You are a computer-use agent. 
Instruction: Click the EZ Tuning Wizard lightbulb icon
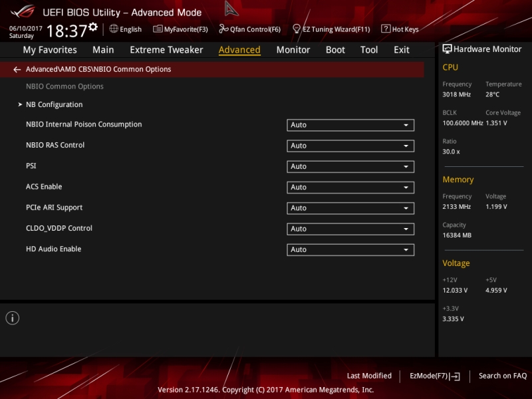296,29
